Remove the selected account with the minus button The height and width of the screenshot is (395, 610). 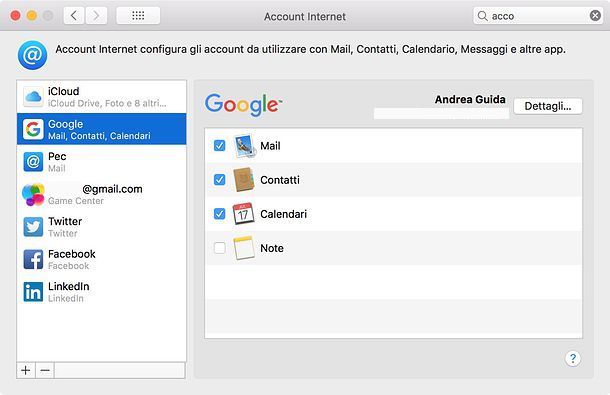pyautogui.click(x=45, y=370)
